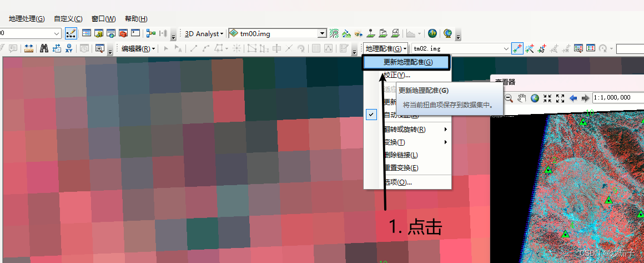The image size is (644, 263).
Task: Choose 重置变换(E) menu entry
Action: click(x=407, y=168)
